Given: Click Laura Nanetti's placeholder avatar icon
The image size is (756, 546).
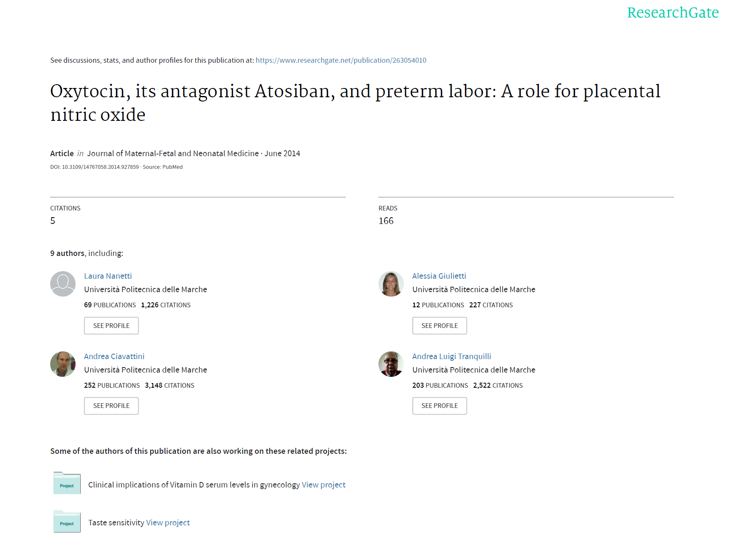Looking at the screenshot, I should click(x=63, y=284).
